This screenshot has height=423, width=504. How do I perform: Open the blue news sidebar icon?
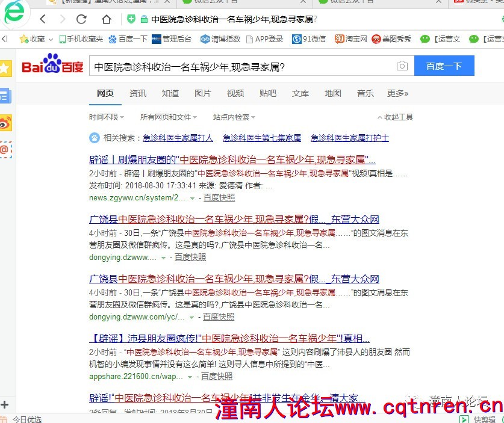coord(5,96)
